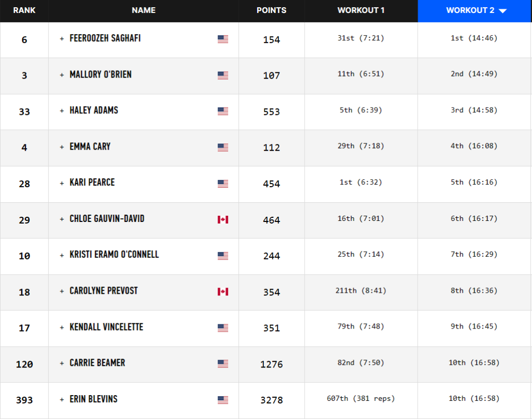Click Erin Blevins's US flag icon

click(x=223, y=400)
